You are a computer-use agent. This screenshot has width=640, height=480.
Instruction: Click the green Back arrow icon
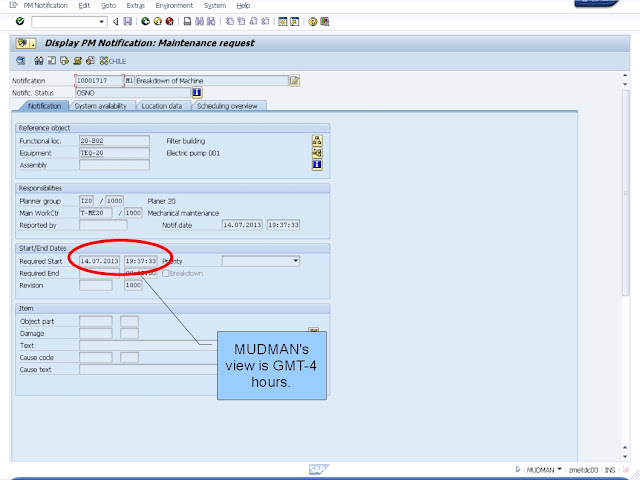(145, 21)
